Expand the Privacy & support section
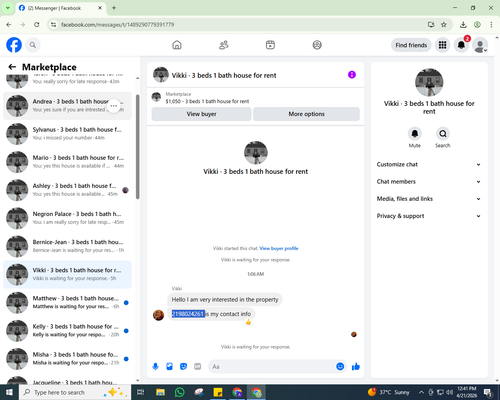Screen dimensions: 500x400 [x=429, y=216]
